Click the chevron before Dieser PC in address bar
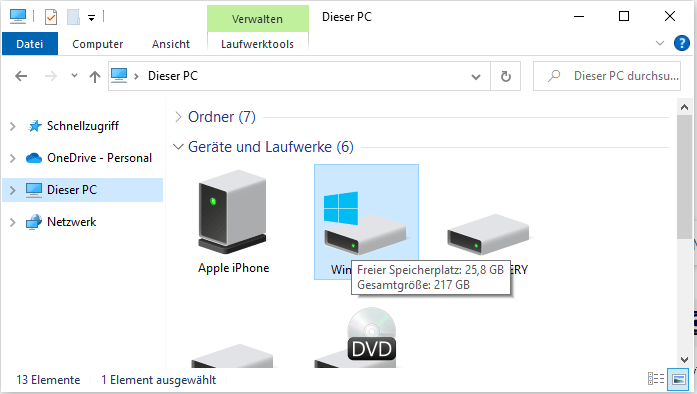 click(136, 76)
